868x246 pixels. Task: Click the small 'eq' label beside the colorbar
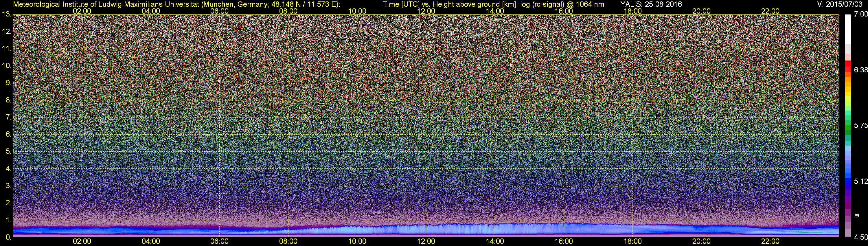(x=857, y=215)
